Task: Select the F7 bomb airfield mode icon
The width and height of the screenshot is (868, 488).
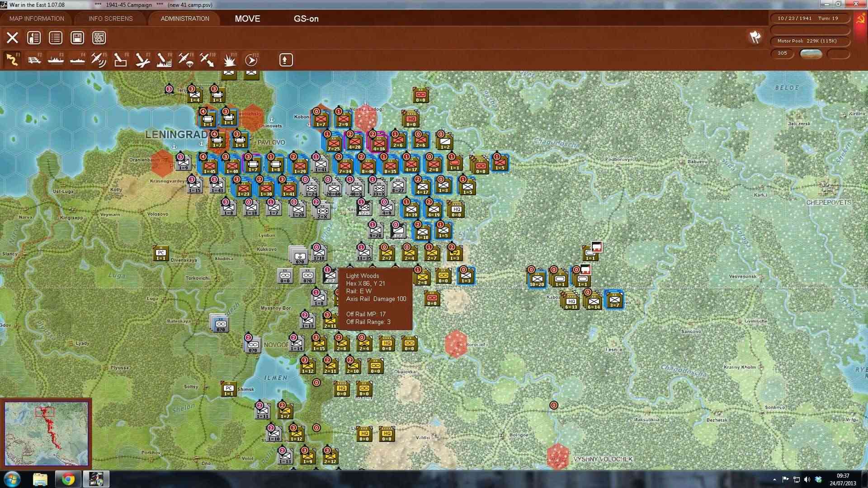Action: click(142, 60)
